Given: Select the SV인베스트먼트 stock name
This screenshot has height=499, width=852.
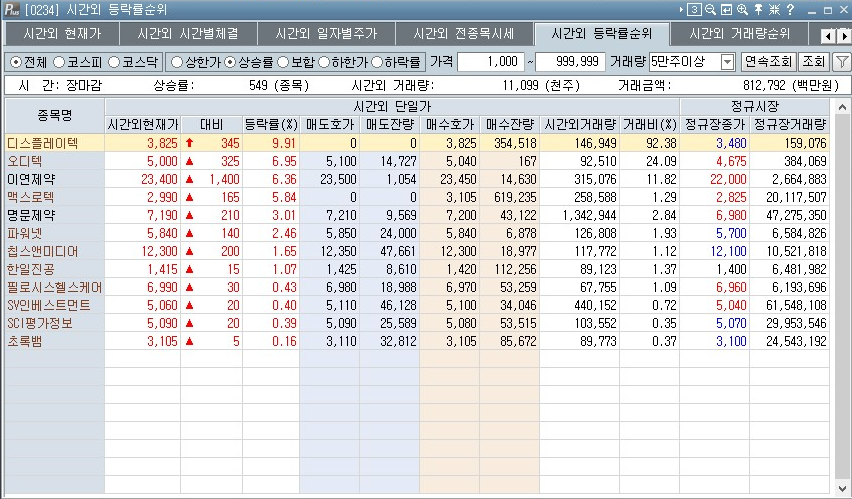Looking at the screenshot, I should 48,305.
